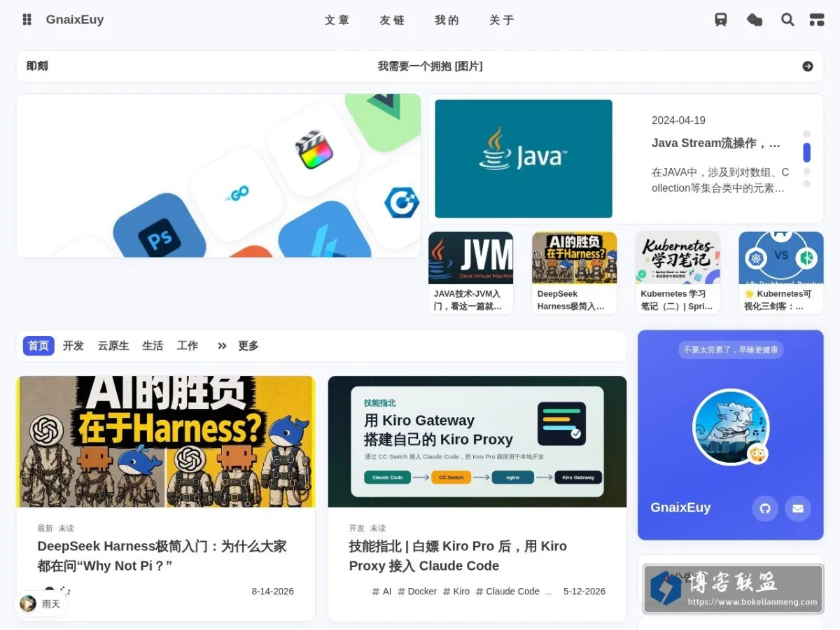This screenshot has height=630, width=840.
Task: Click the GitHub icon on profile card
Action: 765,508
